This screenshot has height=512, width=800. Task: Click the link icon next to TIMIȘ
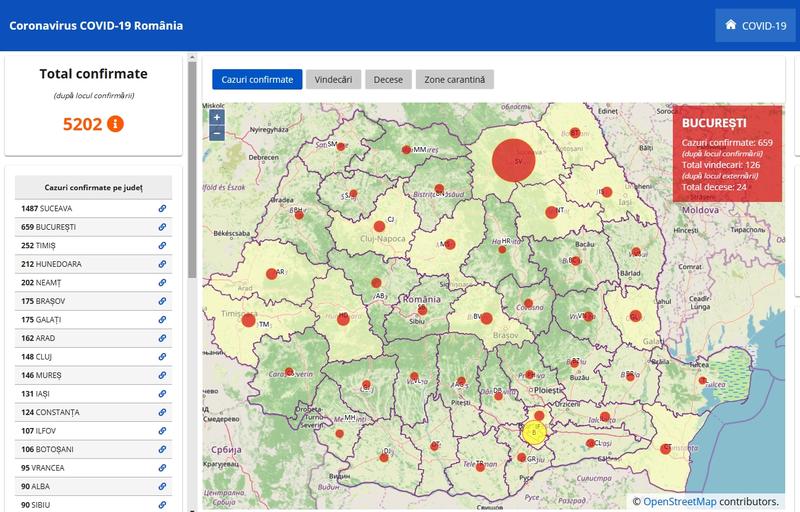(163, 245)
